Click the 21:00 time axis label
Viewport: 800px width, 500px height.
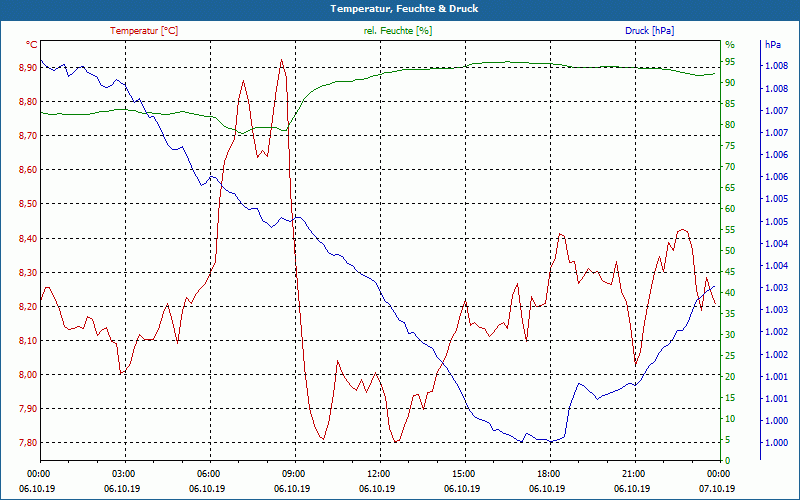click(x=635, y=473)
